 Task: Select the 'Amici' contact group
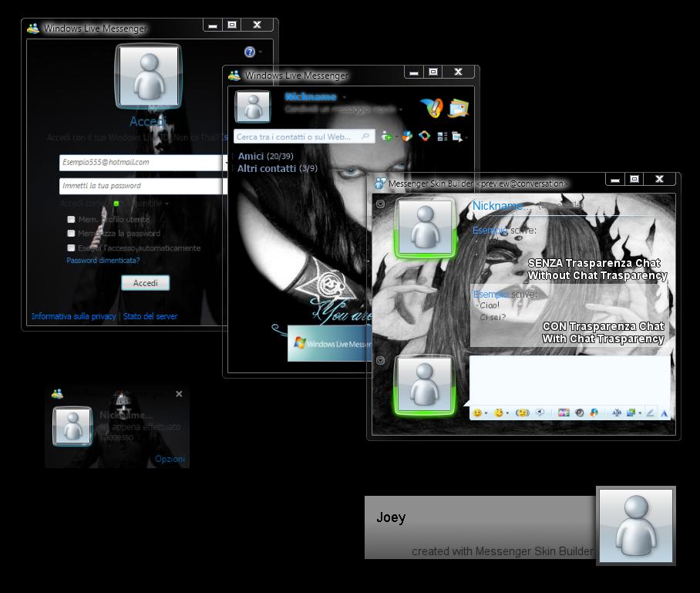click(x=251, y=156)
